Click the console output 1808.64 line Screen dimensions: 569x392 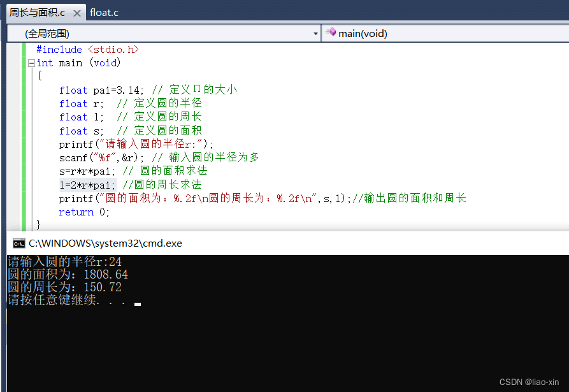(x=68, y=275)
